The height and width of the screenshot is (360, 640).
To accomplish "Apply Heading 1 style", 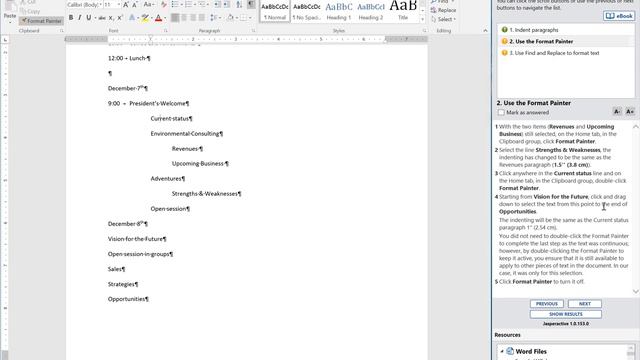I will [x=339, y=11].
